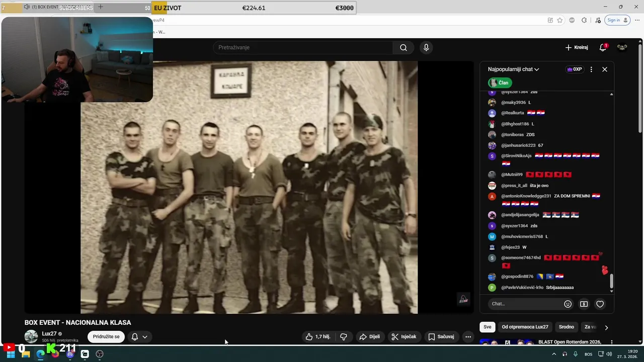Send a heart reaction in chat
Viewport: 644px width, 362px height.
(600, 304)
